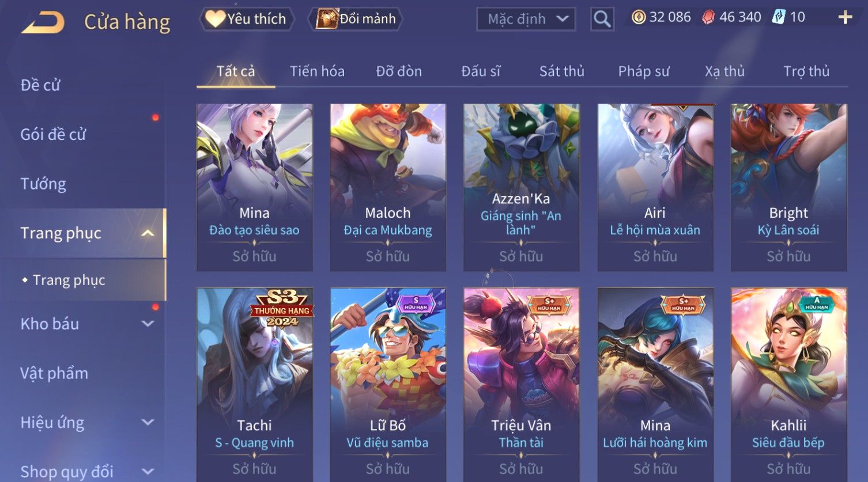The image size is (868, 482).
Task: Expand the Kho báu section
Action: coord(148,324)
